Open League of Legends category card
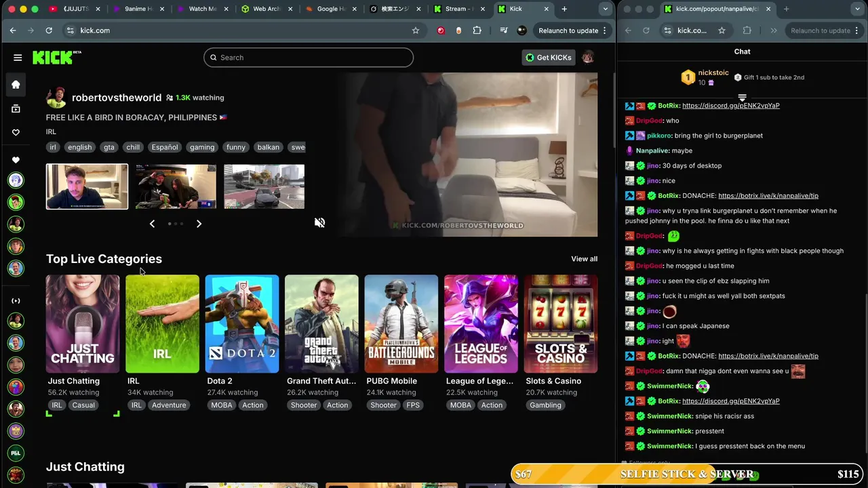The image size is (868, 488). point(481,324)
